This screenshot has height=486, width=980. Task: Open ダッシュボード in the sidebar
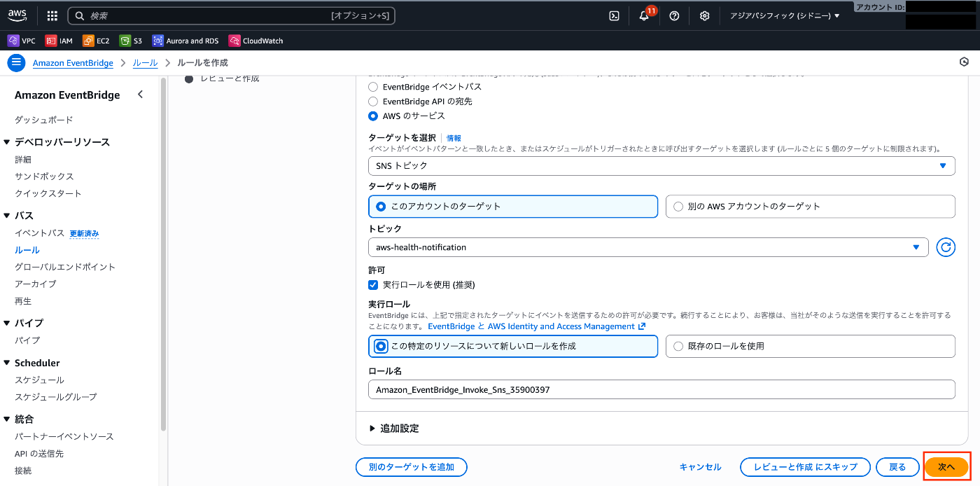tap(43, 120)
